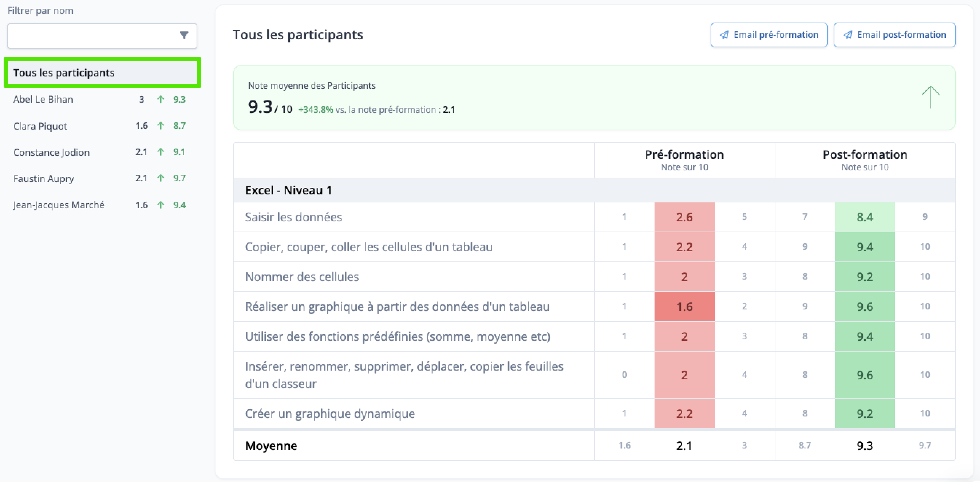Click the green arrow beside Abel Le Bihan

[161, 99]
